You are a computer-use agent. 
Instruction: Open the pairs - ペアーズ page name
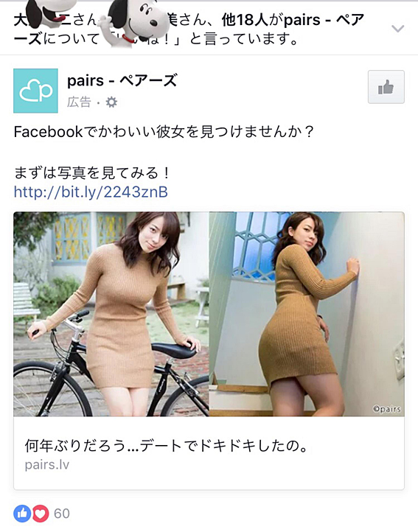point(122,81)
